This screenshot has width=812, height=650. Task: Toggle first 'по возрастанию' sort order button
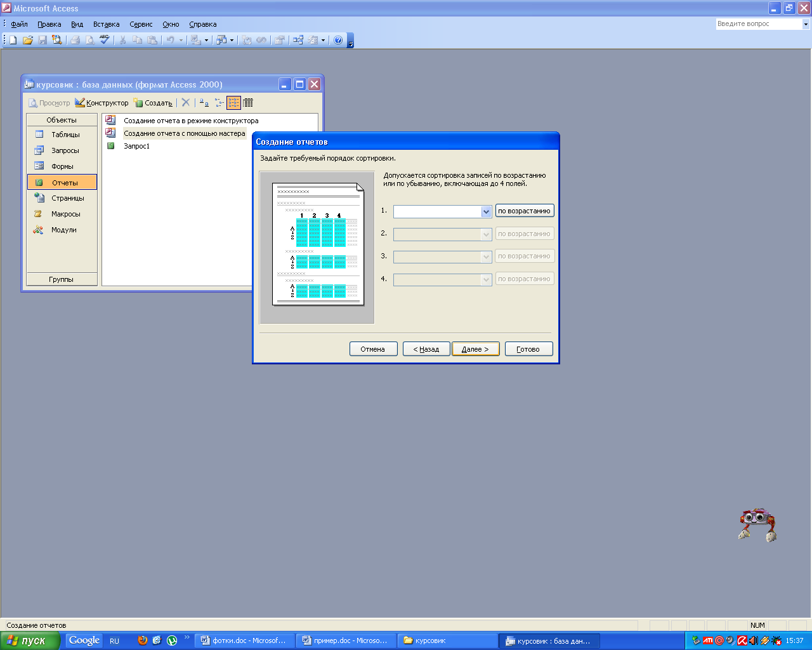(525, 211)
